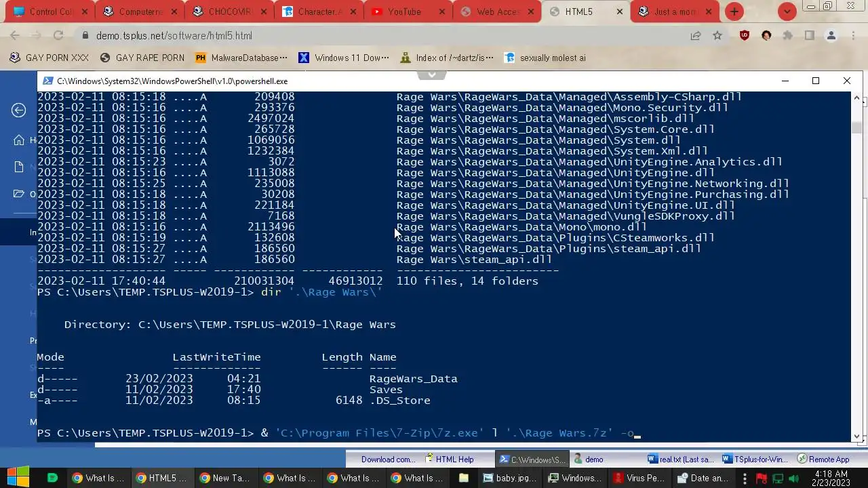Open File Explorer folder in taskbar
The height and width of the screenshot is (488, 868).
click(464, 478)
